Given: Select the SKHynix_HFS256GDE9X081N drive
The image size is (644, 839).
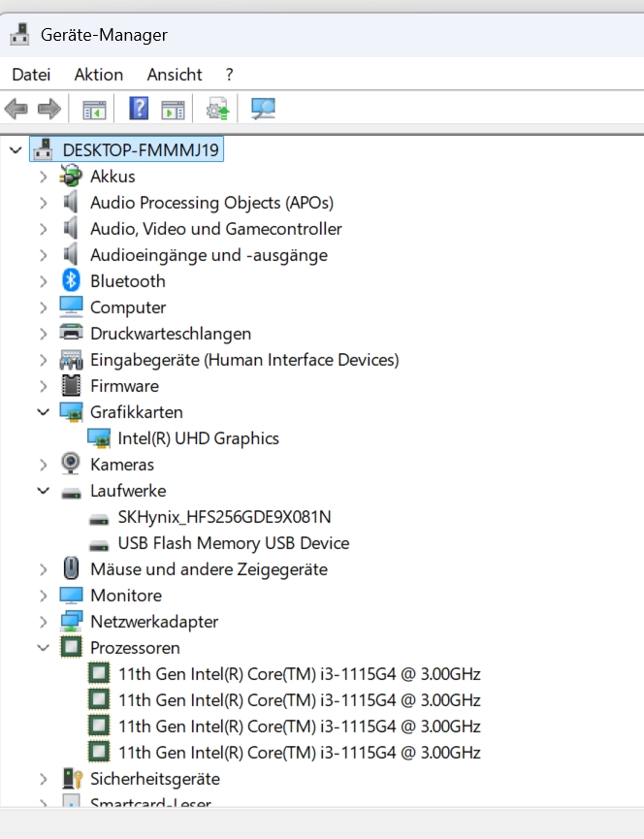Looking at the screenshot, I should coord(224,517).
